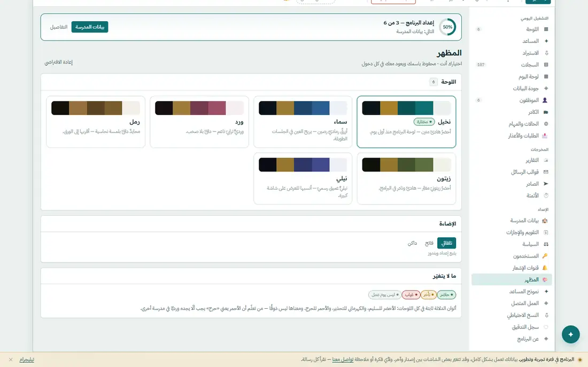Open السجلات menu item label
This screenshot has height=367, width=588.
[x=530, y=65]
